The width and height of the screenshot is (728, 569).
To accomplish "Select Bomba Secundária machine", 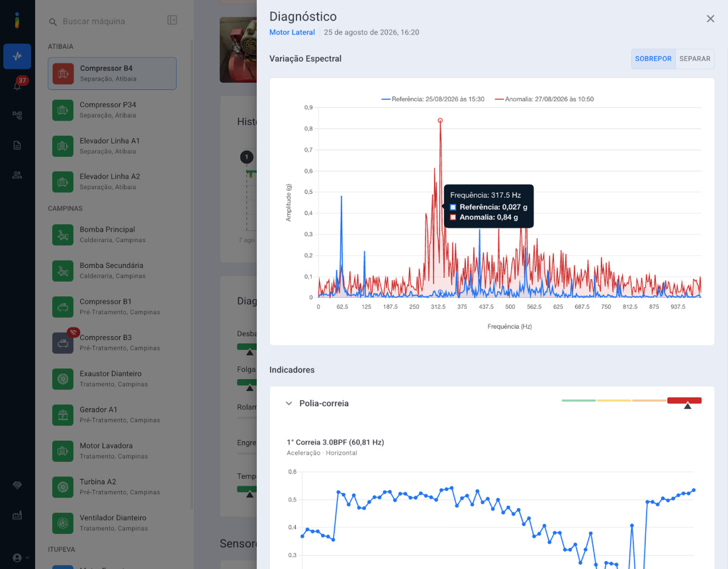I will pyautogui.click(x=112, y=271).
